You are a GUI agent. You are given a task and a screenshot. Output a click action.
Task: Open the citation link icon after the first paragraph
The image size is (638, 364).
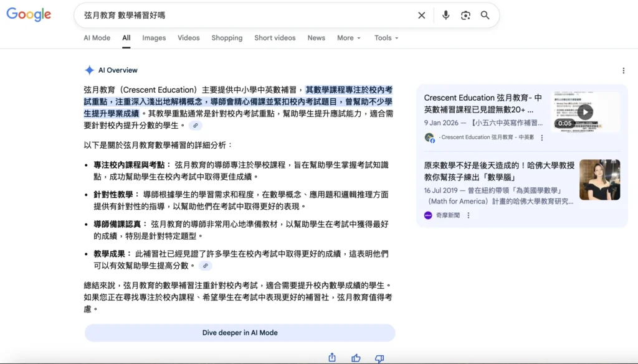pyautogui.click(x=196, y=125)
